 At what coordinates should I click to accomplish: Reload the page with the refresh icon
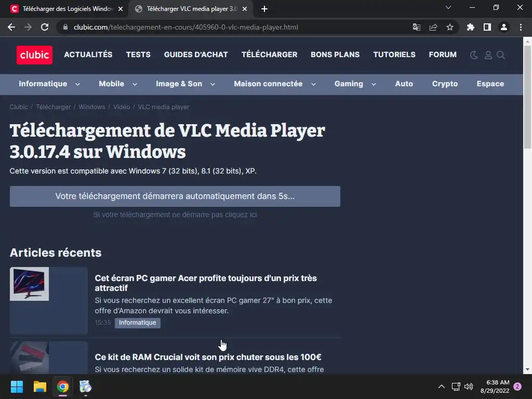[x=45, y=27]
